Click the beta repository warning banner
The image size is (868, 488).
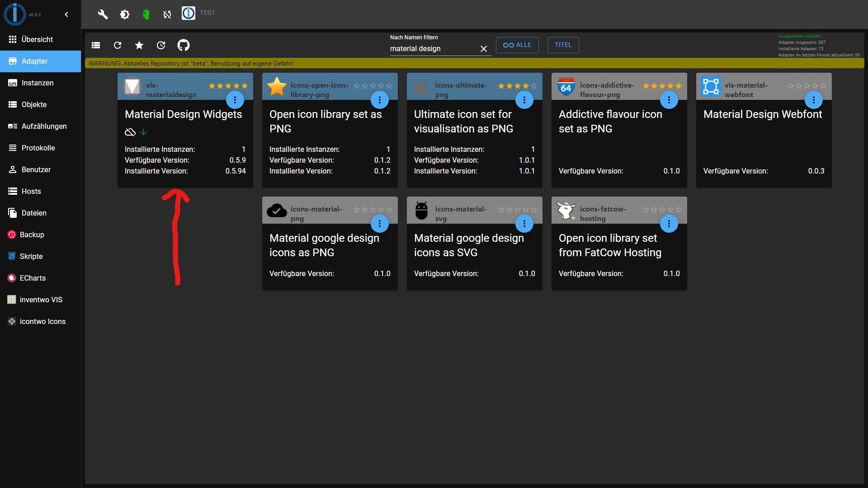(475, 63)
